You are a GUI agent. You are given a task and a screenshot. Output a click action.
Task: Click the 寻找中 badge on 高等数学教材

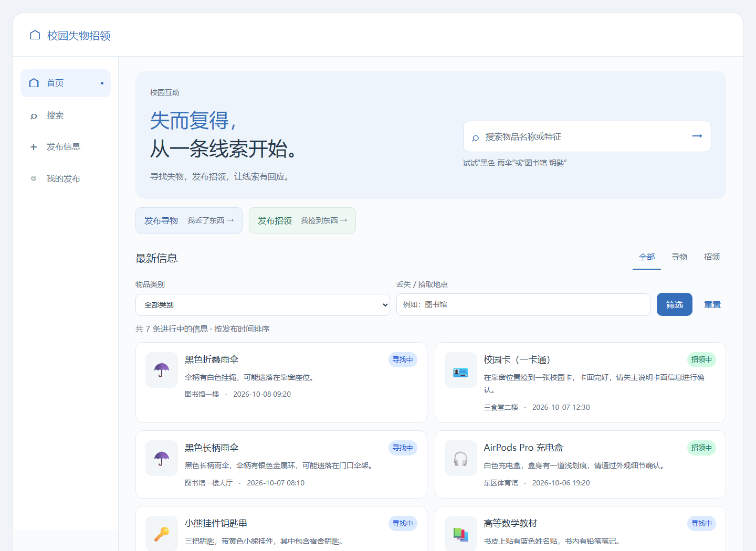click(701, 523)
